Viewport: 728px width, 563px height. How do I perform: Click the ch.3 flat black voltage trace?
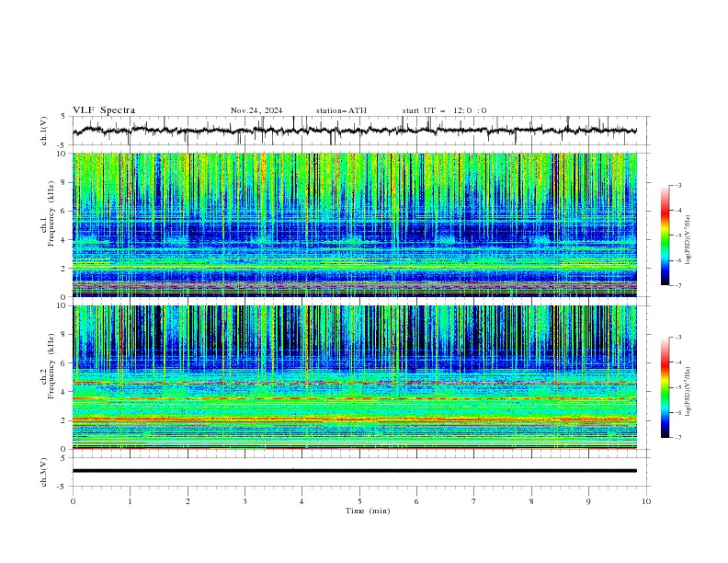click(355, 471)
